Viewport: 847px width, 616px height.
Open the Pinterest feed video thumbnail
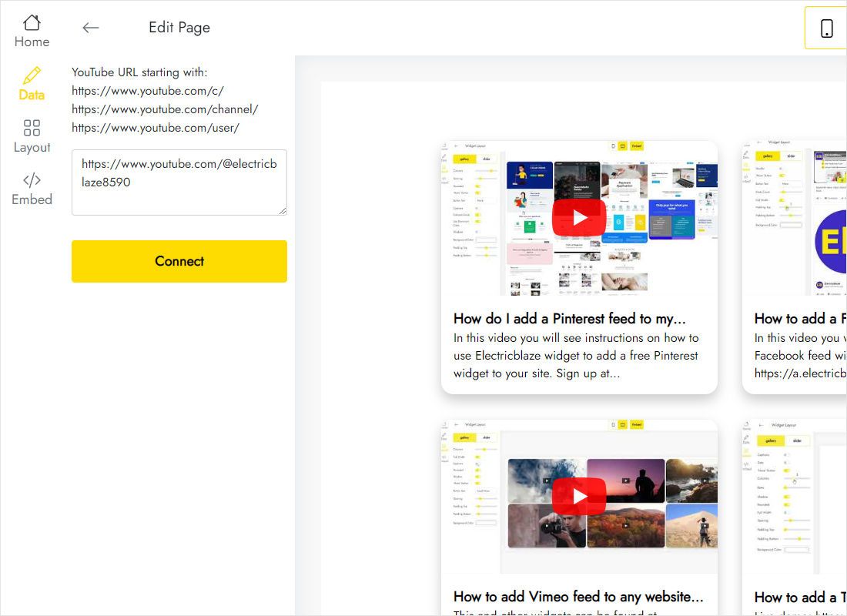coord(579,219)
